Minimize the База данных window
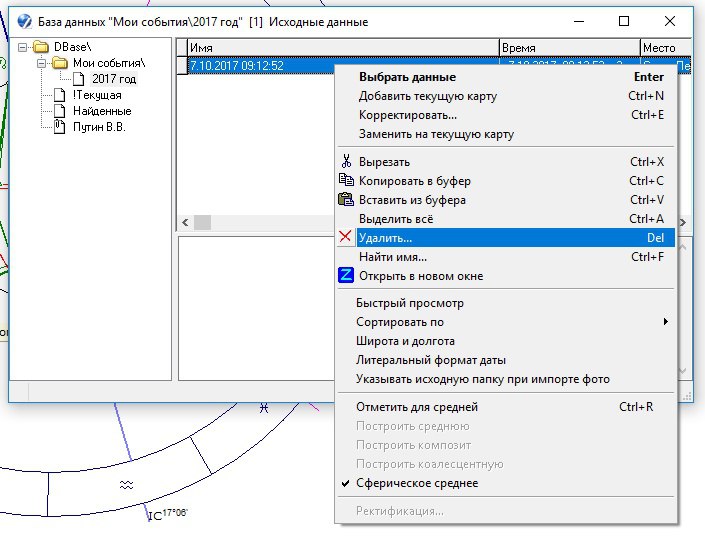The height and width of the screenshot is (542, 705). [x=579, y=21]
